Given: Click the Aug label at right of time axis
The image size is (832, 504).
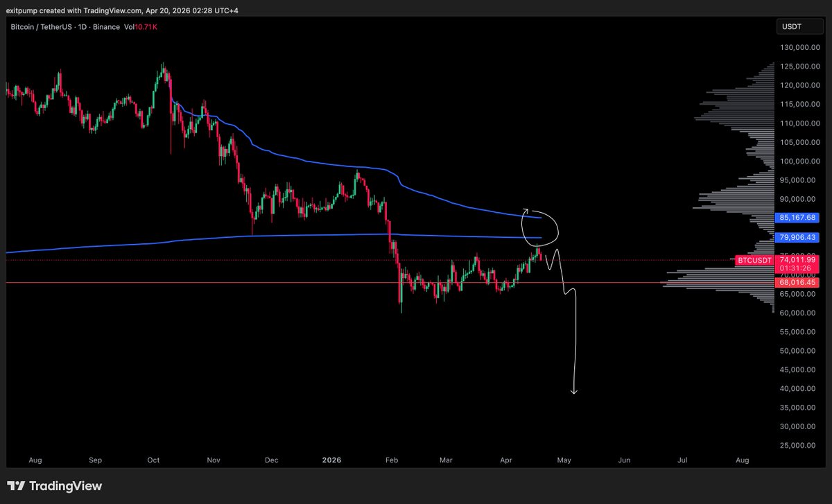Looking at the screenshot, I should coord(742,460).
